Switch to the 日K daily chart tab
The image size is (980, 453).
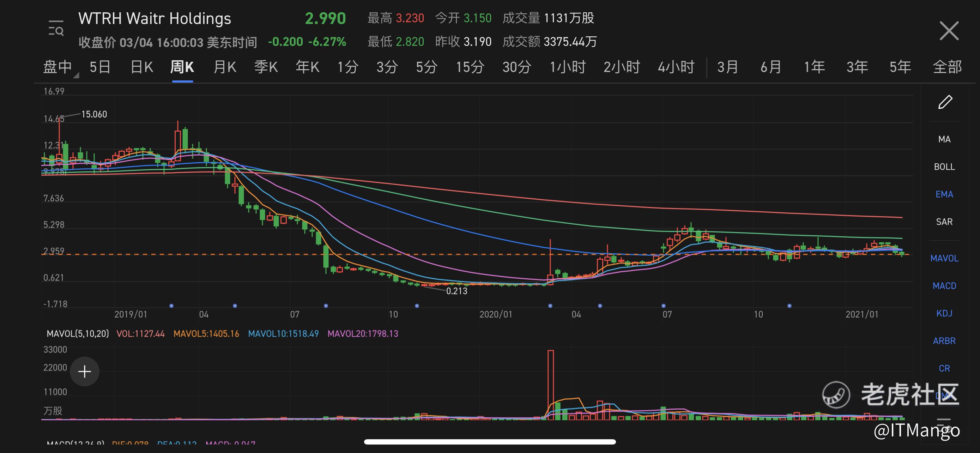[141, 67]
